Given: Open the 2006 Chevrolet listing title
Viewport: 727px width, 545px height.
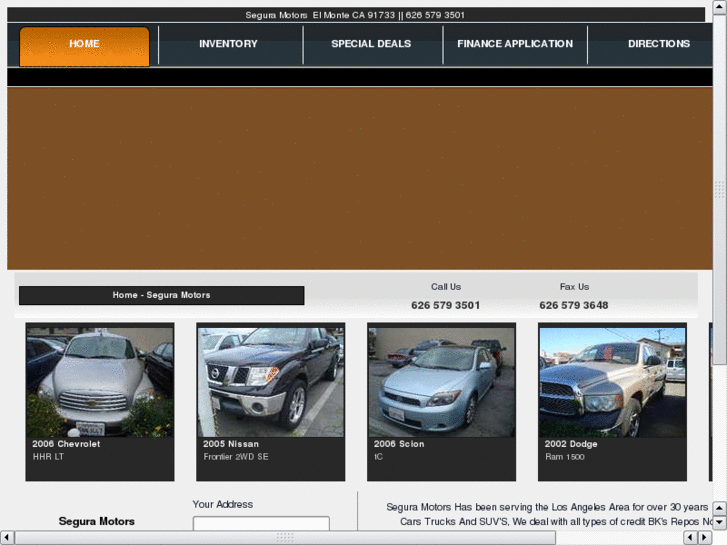Looking at the screenshot, I should [66, 444].
